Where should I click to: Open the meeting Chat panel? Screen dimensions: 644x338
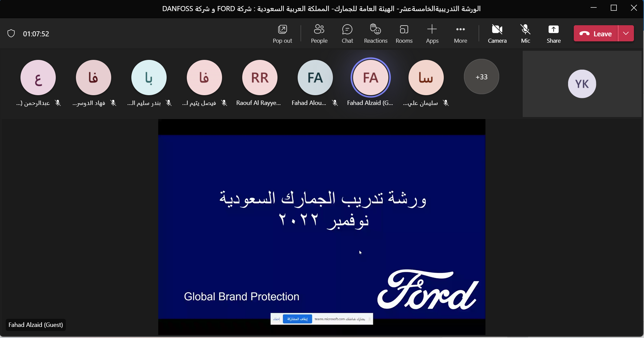pos(347,34)
